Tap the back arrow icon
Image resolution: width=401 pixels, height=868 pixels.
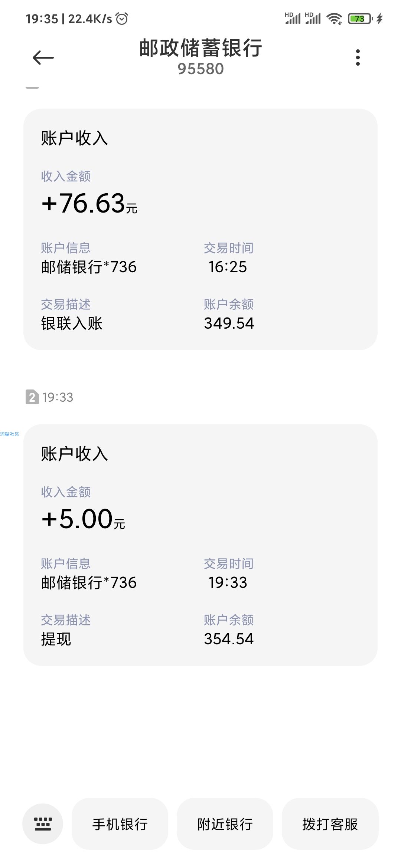[43, 57]
